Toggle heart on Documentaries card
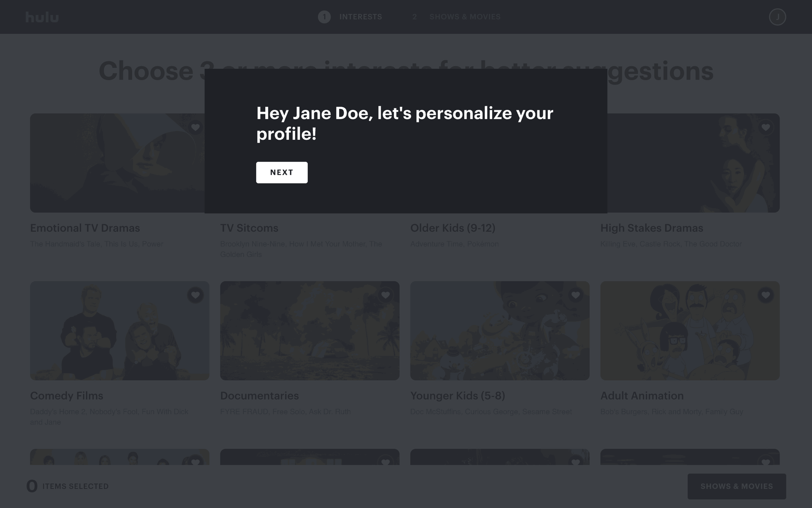Image resolution: width=812 pixels, height=508 pixels. pyautogui.click(x=385, y=295)
